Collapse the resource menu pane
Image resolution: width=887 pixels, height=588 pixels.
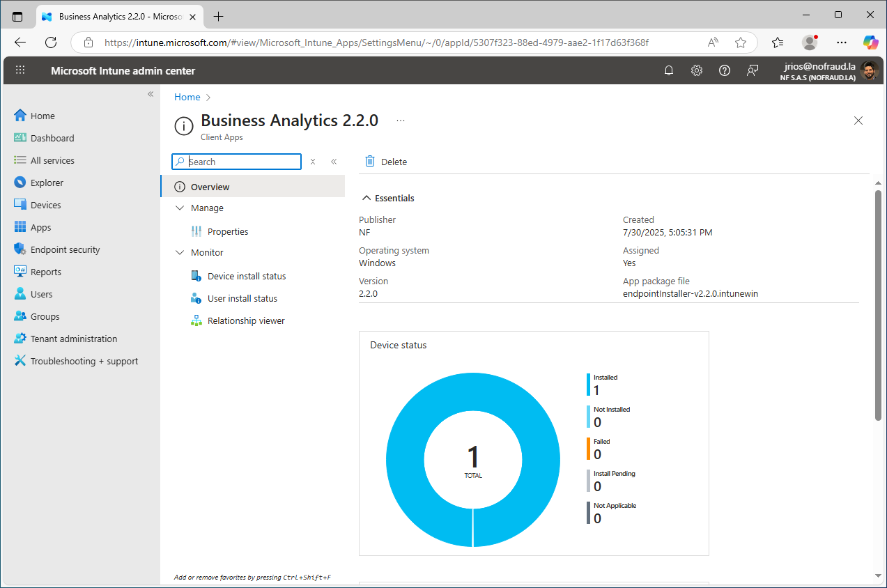(334, 162)
